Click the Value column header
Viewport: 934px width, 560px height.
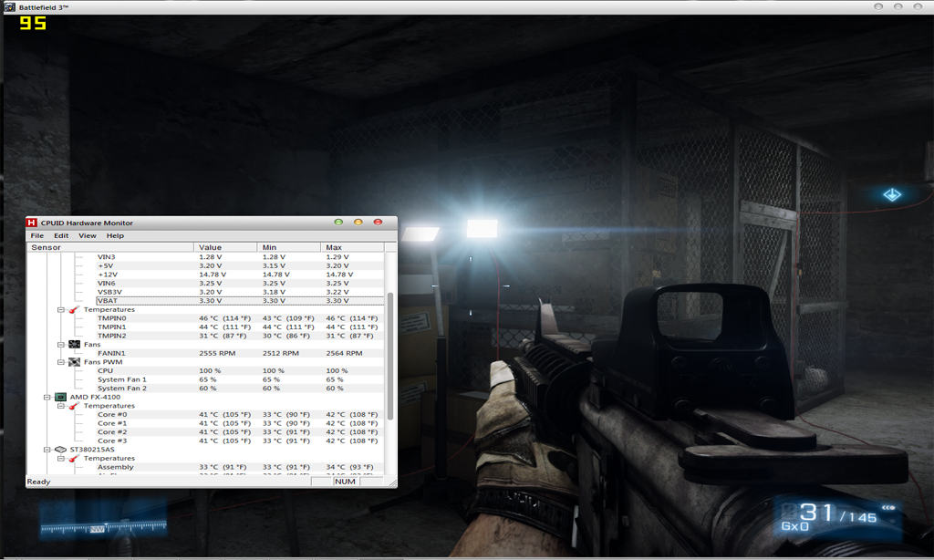coord(225,247)
